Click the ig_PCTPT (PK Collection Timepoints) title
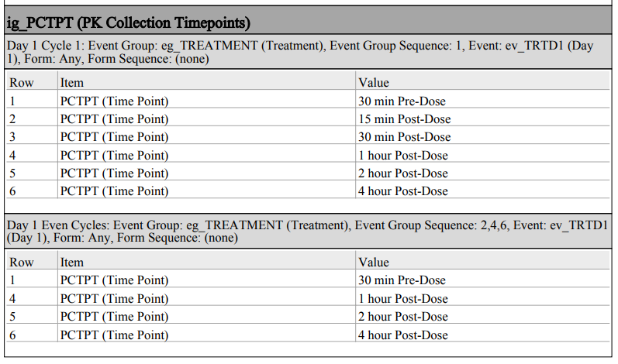 point(128,20)
